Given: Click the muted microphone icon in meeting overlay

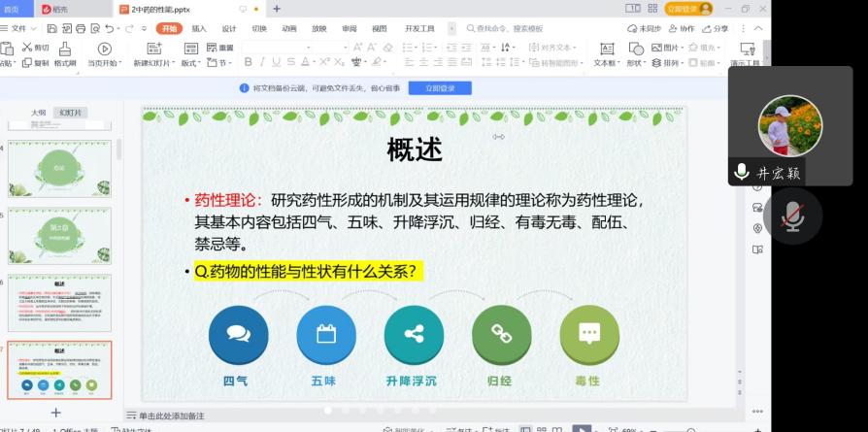Looking at the screenshot, I should 792,216.
